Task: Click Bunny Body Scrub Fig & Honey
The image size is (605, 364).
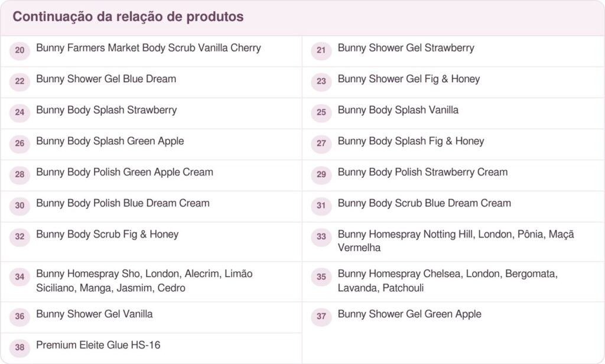Action: 108,235
